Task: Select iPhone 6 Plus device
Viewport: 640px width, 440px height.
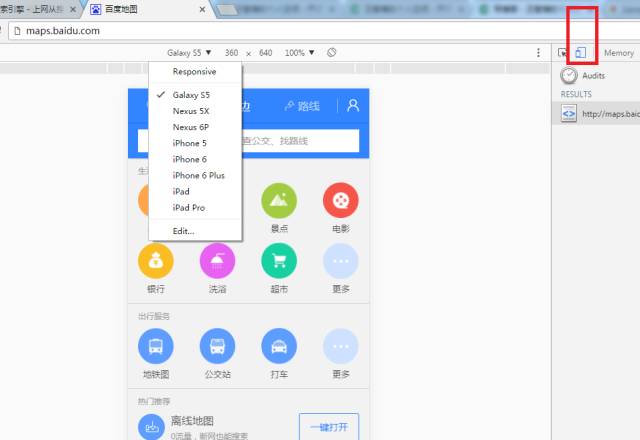Action: (x=196, y=175)
